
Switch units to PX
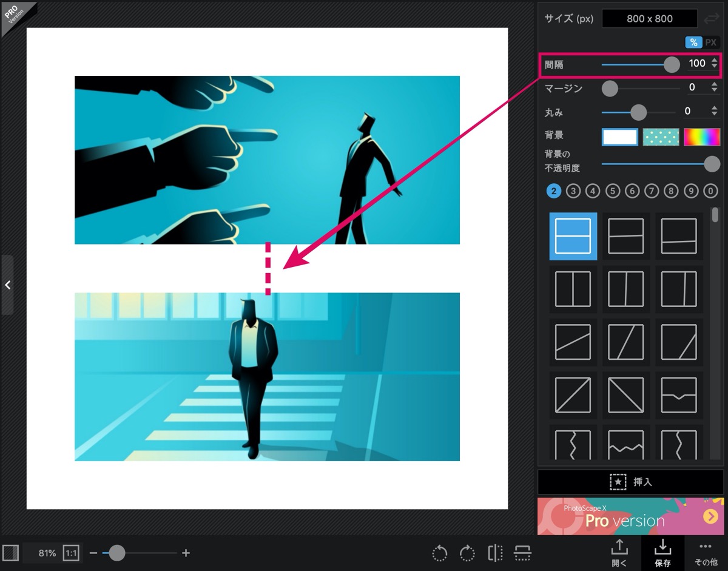point(711,42)
